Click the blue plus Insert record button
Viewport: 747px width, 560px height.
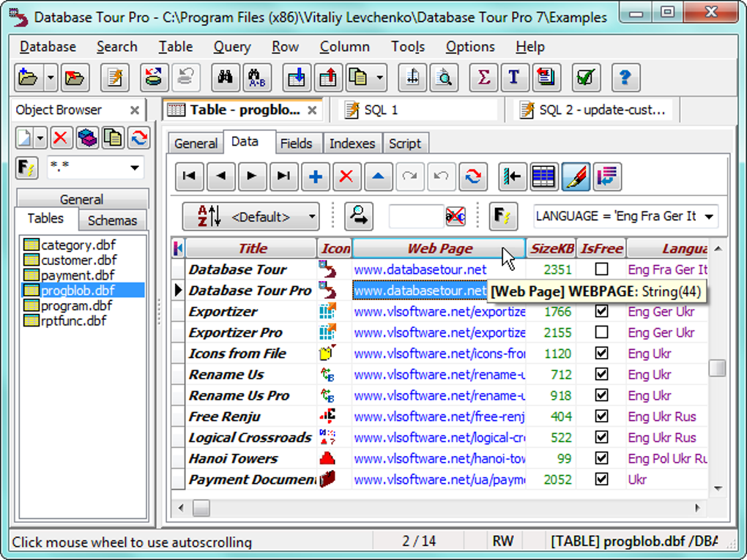pos(316,176)
